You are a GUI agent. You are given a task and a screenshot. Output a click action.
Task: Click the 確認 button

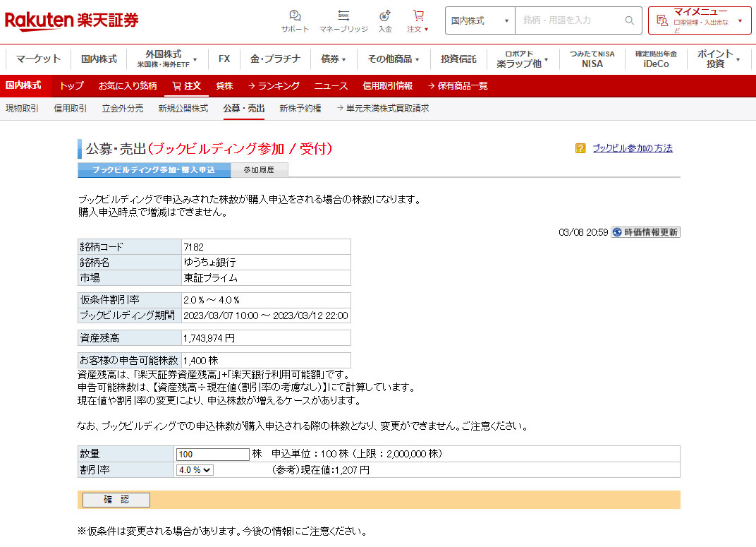[116, 500]
